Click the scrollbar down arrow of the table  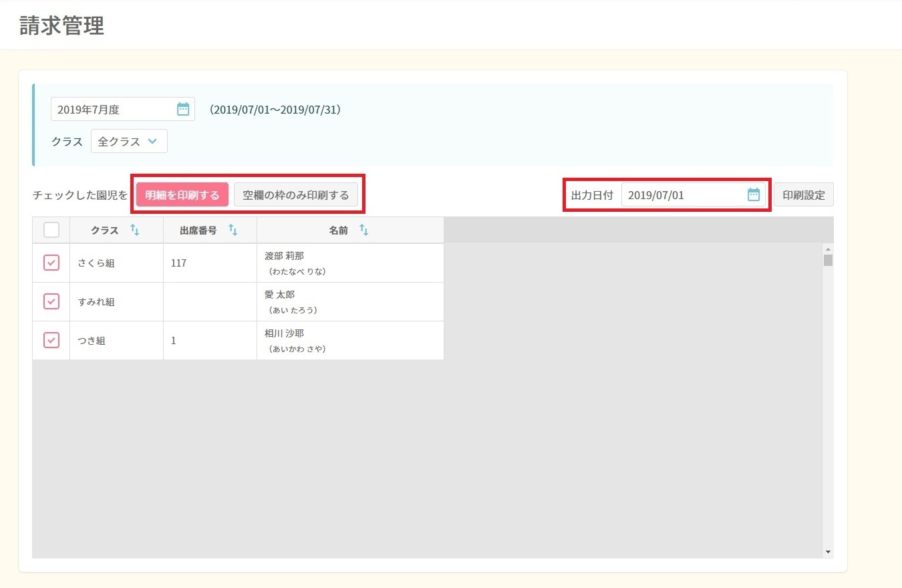tap(829, 552)
